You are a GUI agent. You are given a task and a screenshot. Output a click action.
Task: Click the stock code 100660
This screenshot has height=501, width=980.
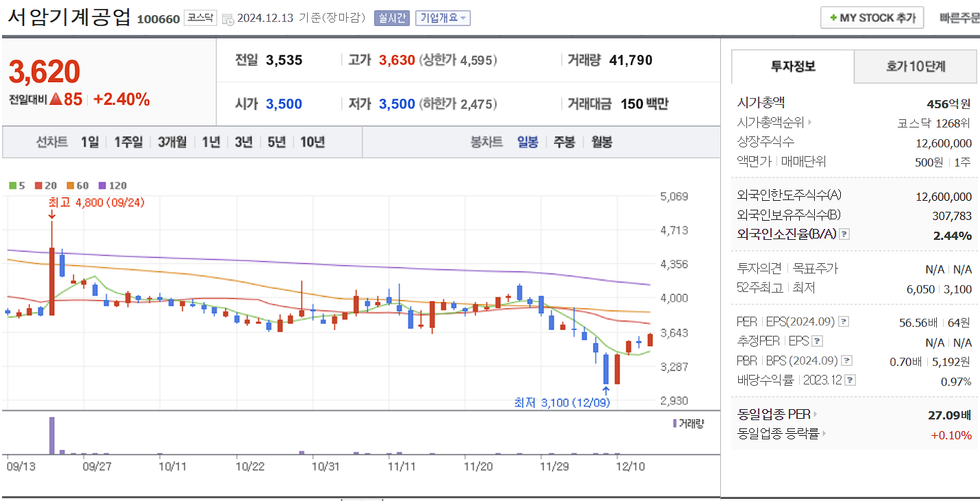pos(158,19)
